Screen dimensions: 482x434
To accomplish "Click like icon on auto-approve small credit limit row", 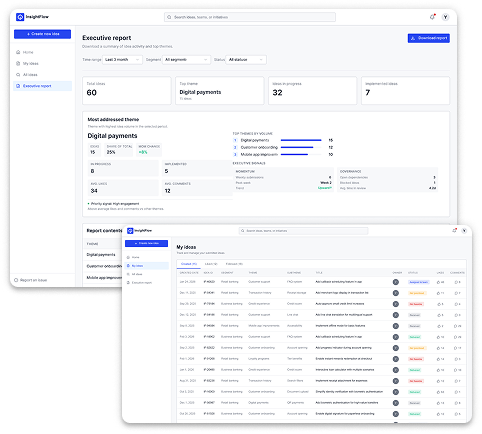I will pyautogui.click(x=438, y=304).
